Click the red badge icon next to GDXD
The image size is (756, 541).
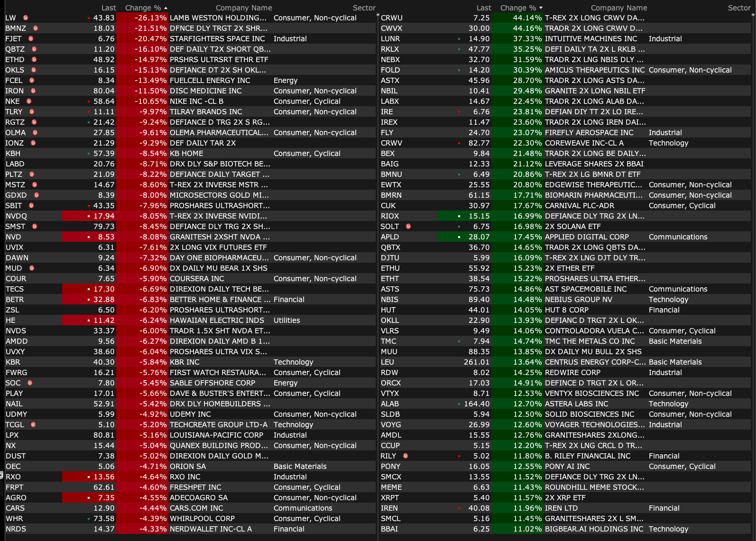37,195
